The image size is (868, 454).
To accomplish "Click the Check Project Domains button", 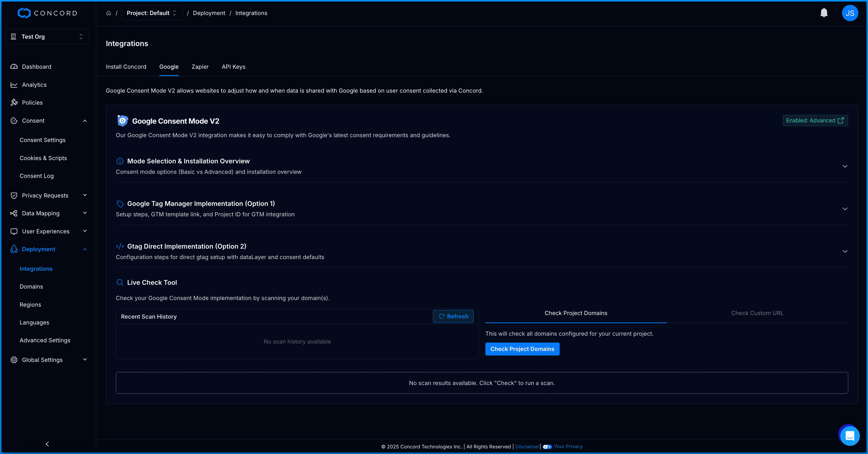I will pos(522,349).
